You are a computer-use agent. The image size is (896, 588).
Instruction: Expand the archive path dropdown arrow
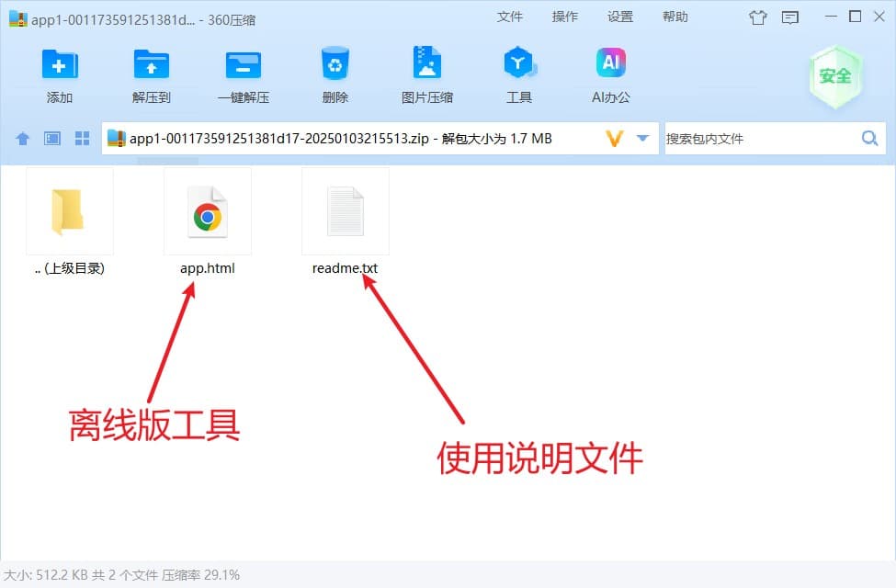point(643,139)
